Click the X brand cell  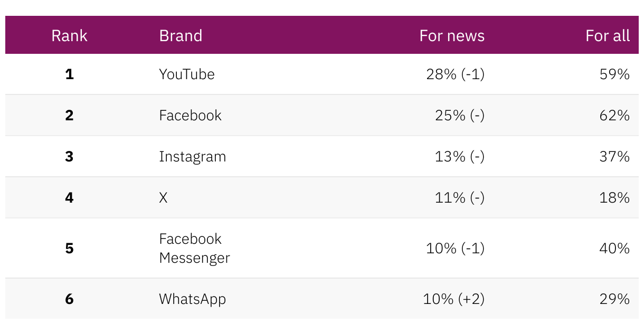tap(163, 198)
